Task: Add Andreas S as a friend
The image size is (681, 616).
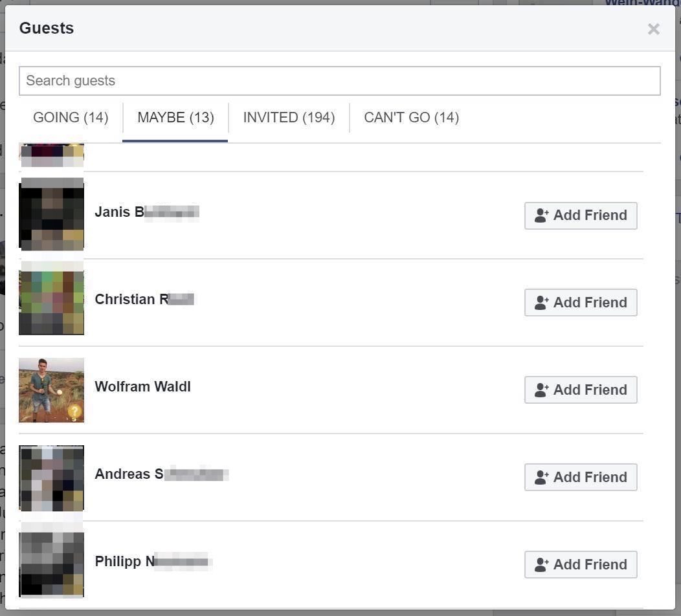Action: (x=581, y=477)
